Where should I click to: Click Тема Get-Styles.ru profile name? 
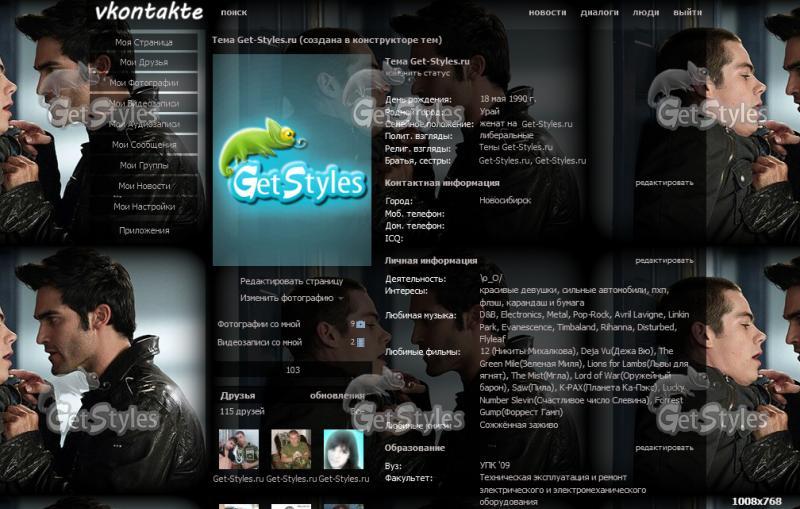click(427, 61)
